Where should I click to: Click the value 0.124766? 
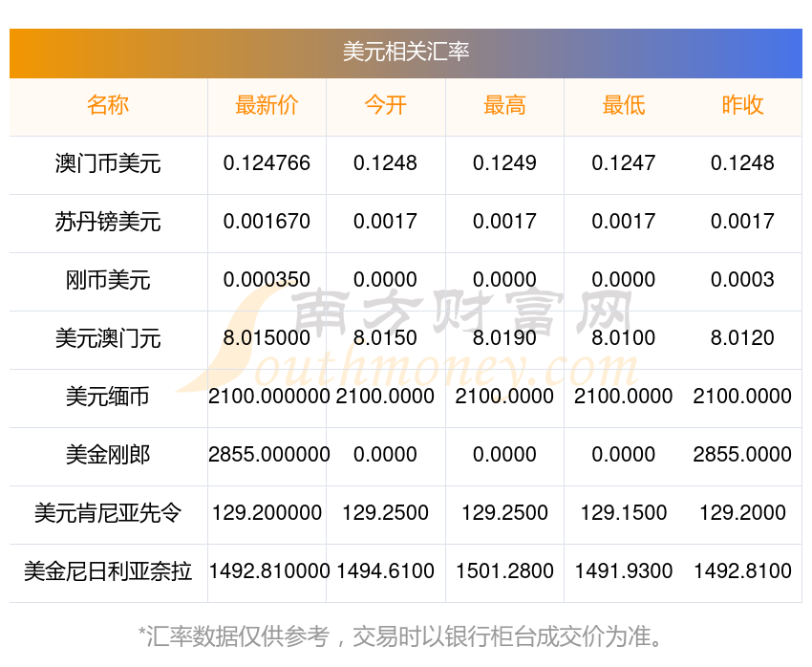tap(267, 163)
